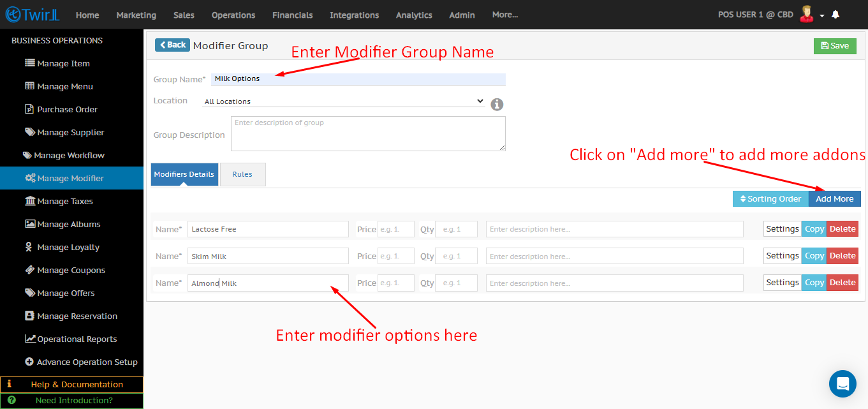This screenshot has height=409, width=868.
Task: Delete the Skim Milk modifier
Action: pos(842,256)
